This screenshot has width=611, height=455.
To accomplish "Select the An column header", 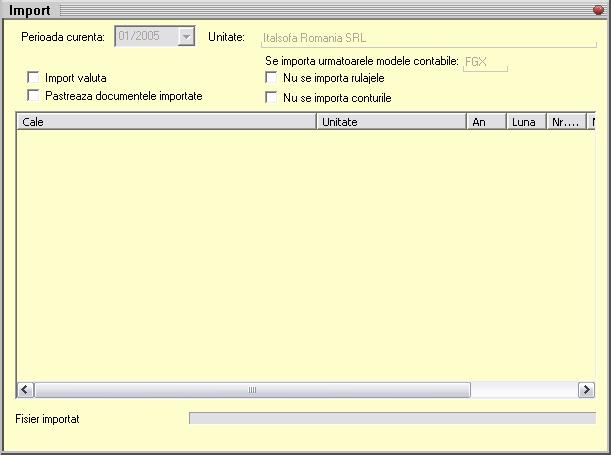I will pyautogui.click(x=486, y=122).
